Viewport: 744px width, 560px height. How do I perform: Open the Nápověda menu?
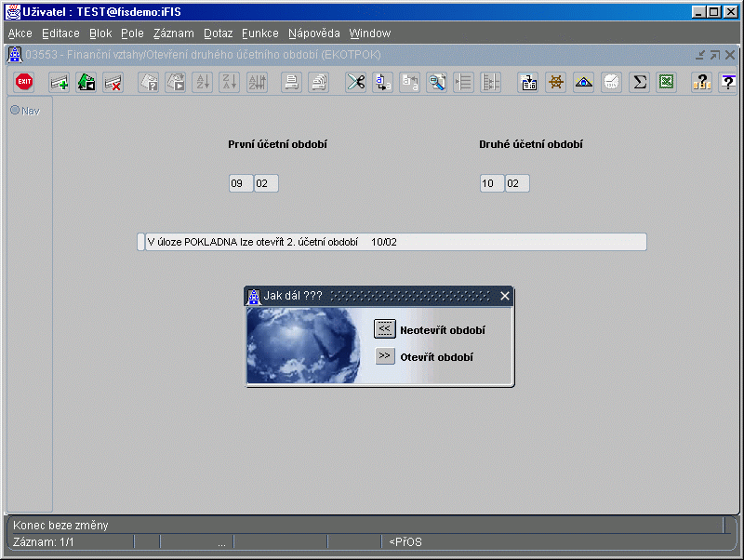(314, 33)
